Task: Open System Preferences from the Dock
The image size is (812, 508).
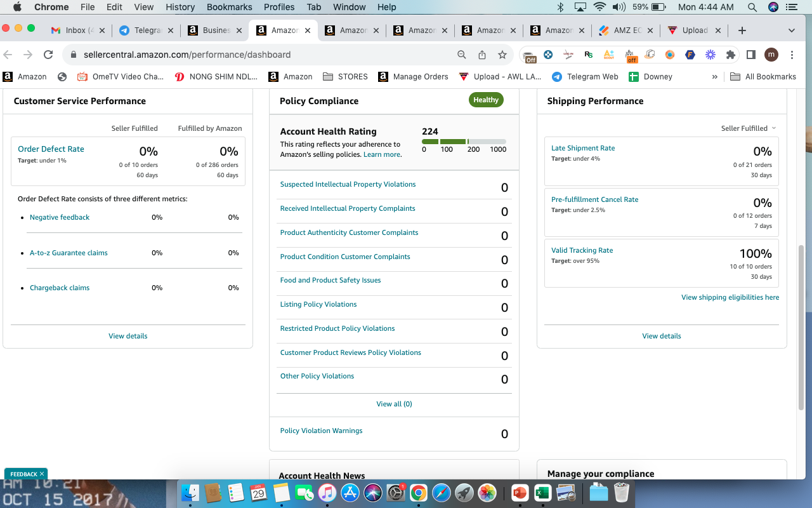Action: (396, 493)
